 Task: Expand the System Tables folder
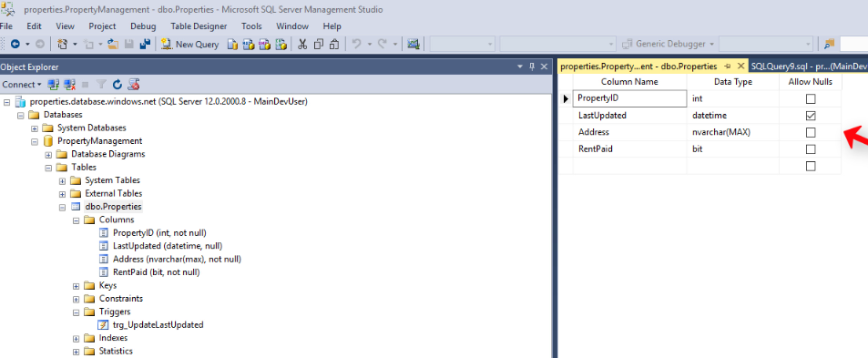pos(62,180)
